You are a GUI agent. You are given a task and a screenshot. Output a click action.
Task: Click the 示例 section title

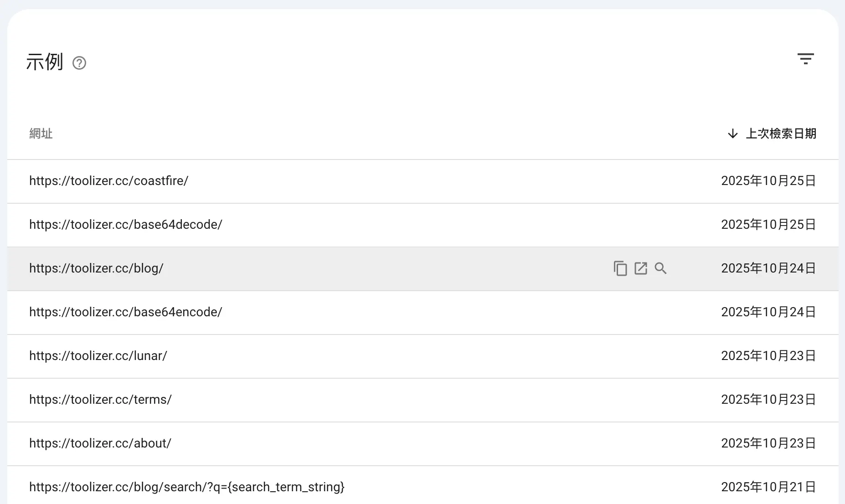(44, 62)
